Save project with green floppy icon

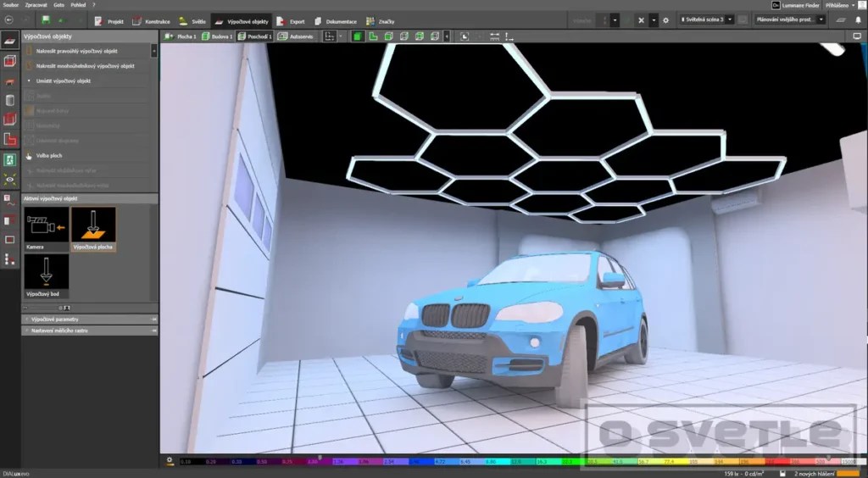pyautogui.click(x=46, y=20)
